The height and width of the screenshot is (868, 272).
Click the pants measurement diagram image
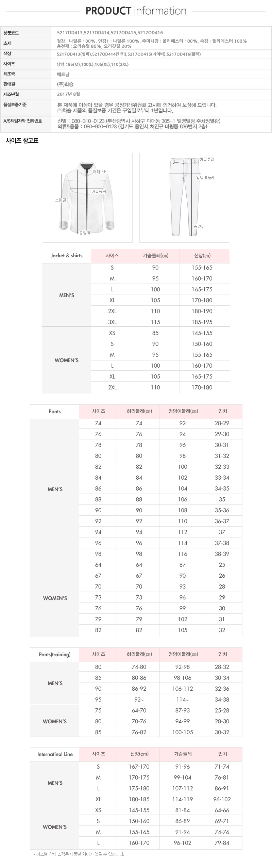click(x=184, y=197)
